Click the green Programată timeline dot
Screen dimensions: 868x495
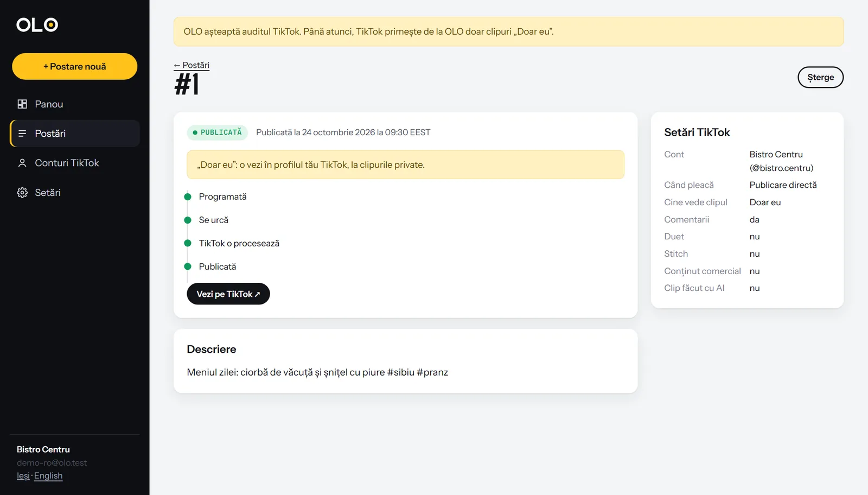pyautogui.click(x=188, y=196)
